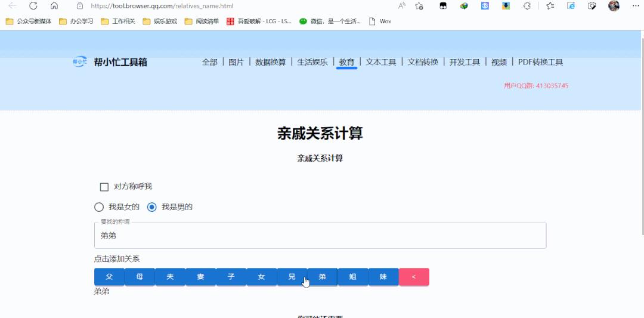
Task: Click the 点击添加关系 label
Action: (117, 259)
